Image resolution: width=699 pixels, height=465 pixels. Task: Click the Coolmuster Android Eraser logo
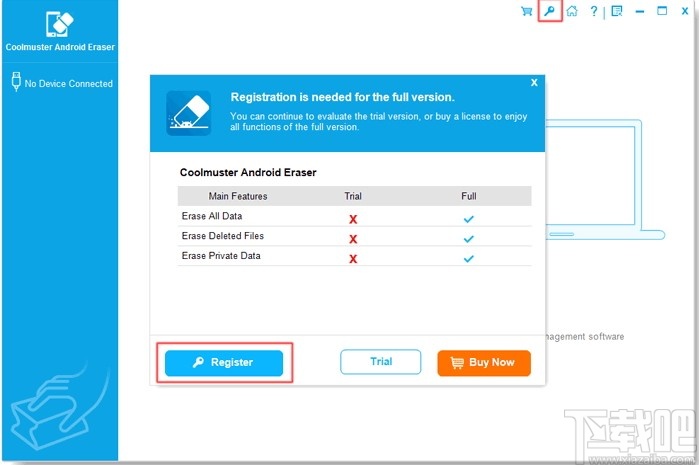click(x=60, y=24)
